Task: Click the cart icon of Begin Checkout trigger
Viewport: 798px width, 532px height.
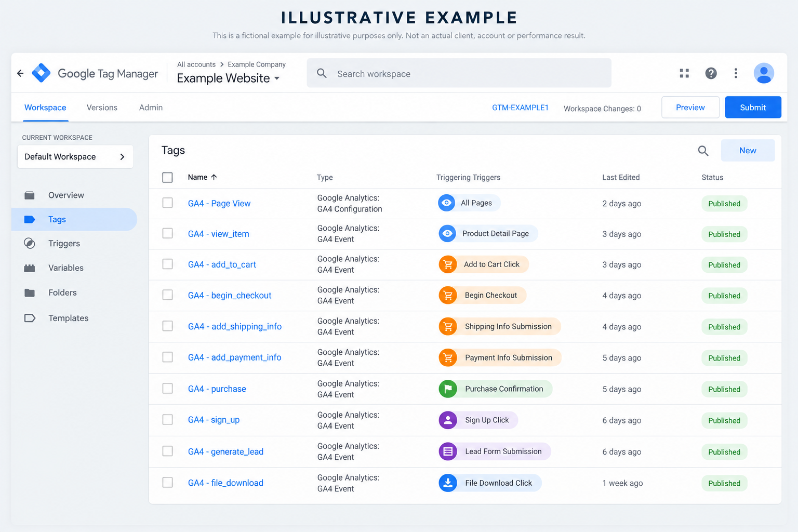Action: point(448,295)
